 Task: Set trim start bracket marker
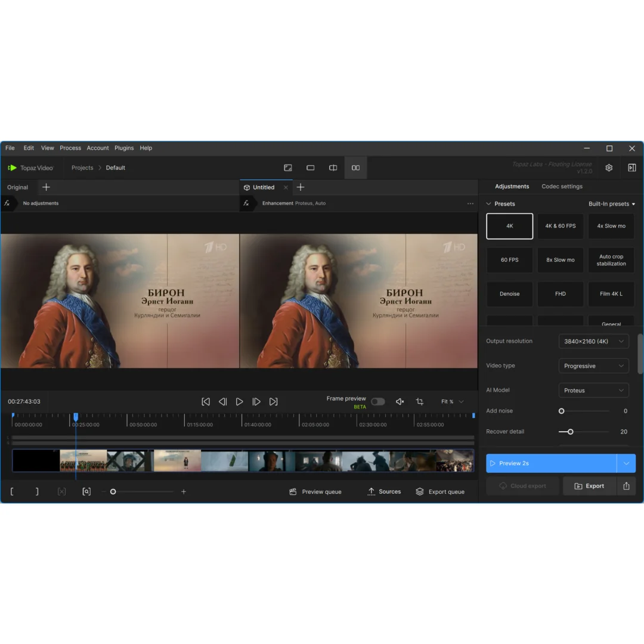coord(12,492)
